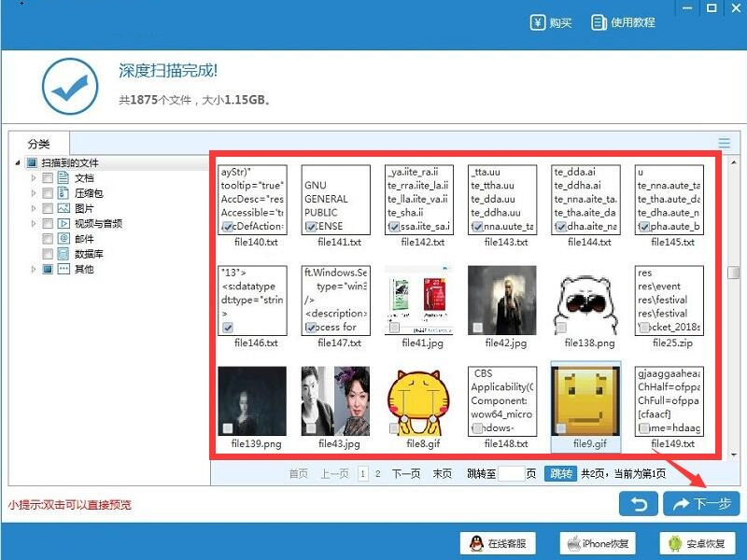Click 下一步 to proceed

700,504
